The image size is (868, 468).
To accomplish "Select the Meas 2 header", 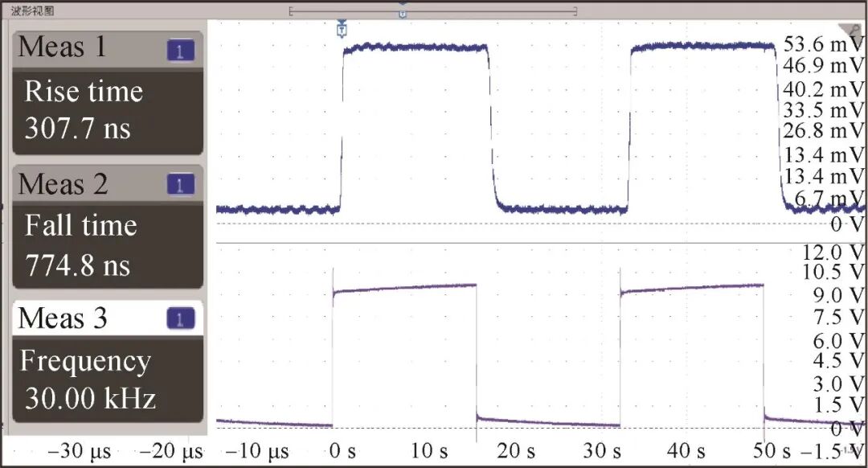I will pos(108,184).
